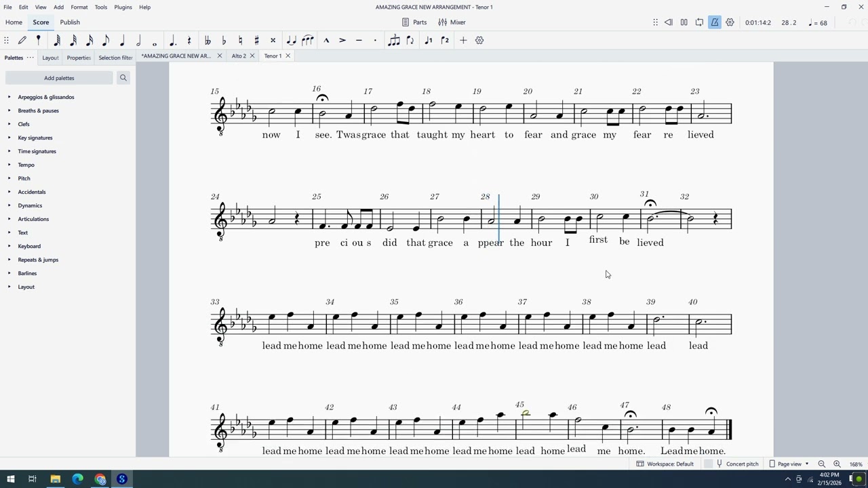This screenshot has width=868, height=488.
Task: Apply sharp accidental
Action: pos(256,41)
